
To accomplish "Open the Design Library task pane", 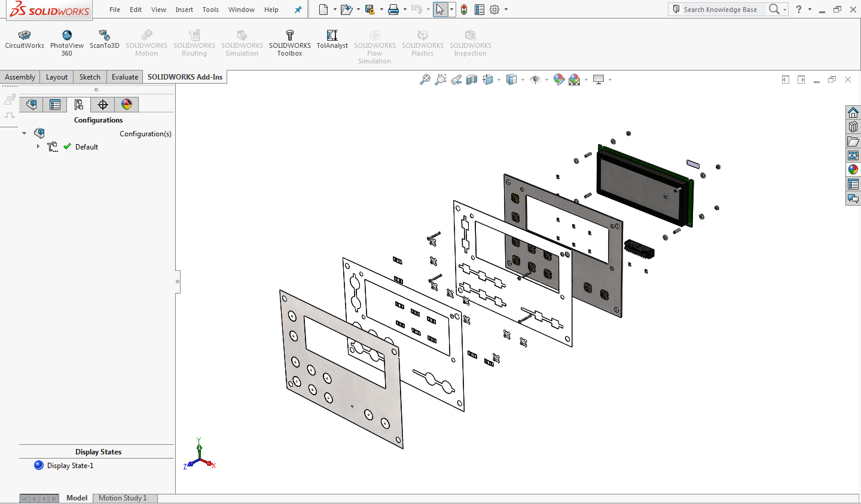I will pos(853,126).
